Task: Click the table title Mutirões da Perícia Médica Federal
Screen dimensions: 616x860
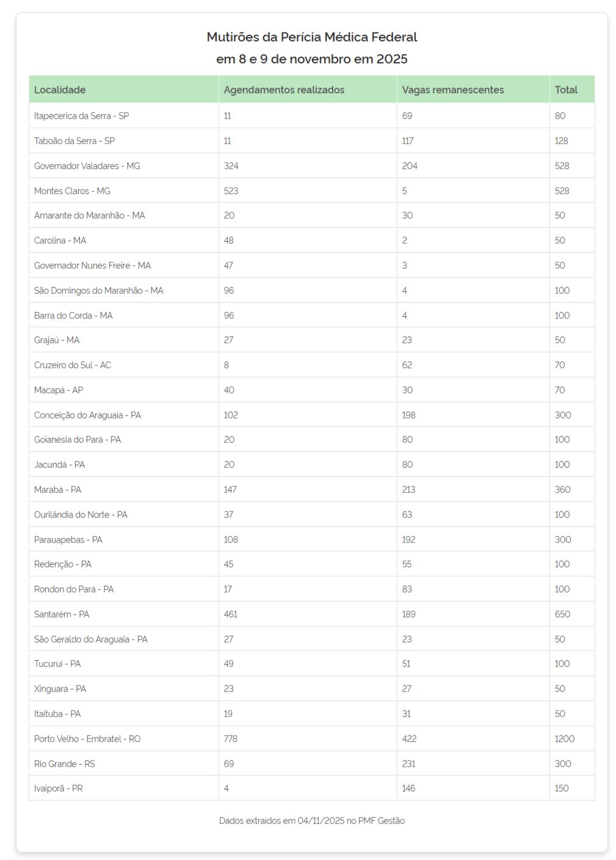Action: tap(311, 37)
